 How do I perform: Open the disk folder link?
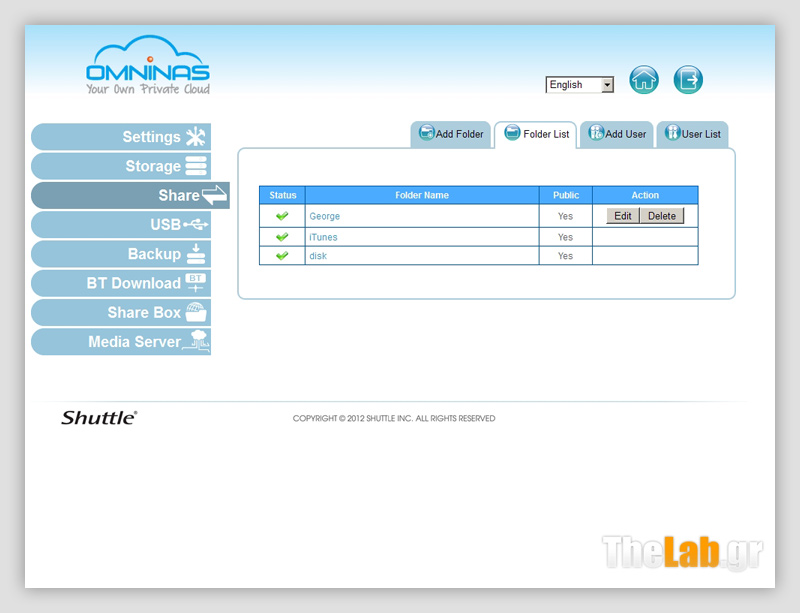pyautogui.click(x=318, y=256)
